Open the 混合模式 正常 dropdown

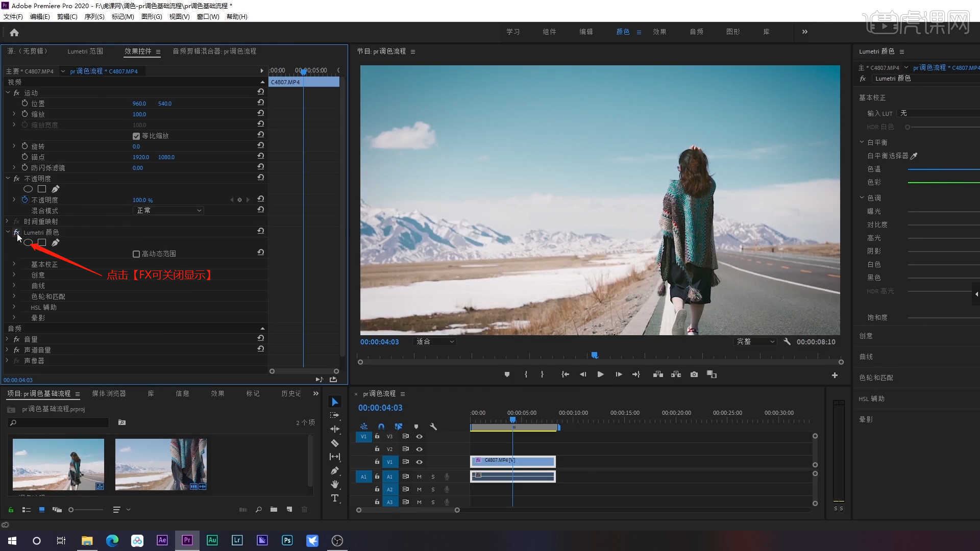[168, 211]
